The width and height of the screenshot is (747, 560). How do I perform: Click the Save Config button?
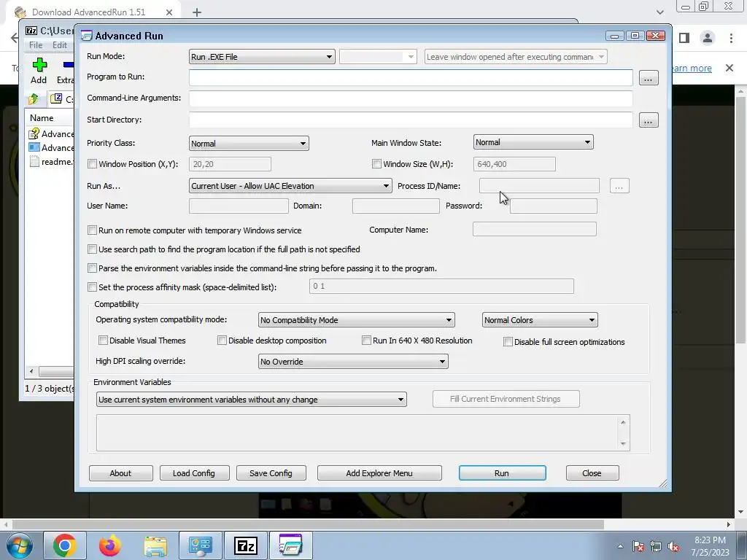pyautogui.click(x=271, y=472)
